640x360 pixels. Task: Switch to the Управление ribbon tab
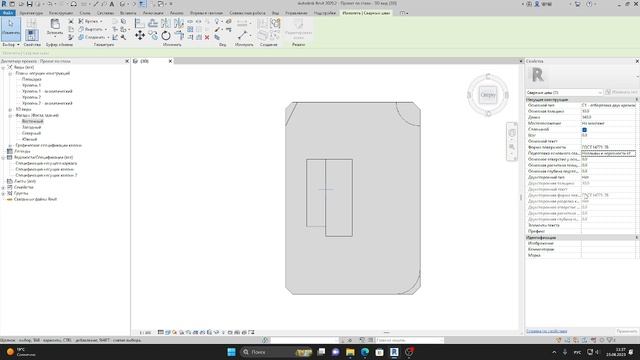point(296,13)
